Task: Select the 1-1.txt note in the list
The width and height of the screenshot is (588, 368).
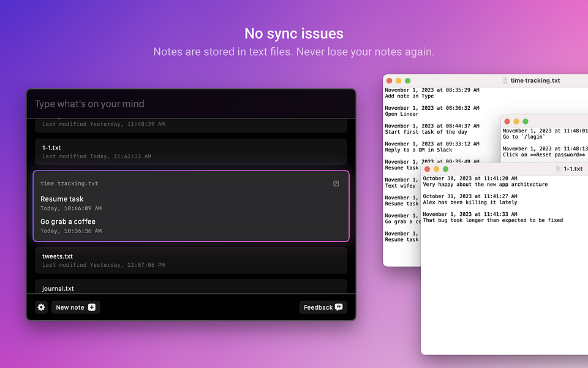Action: [191, 151]
